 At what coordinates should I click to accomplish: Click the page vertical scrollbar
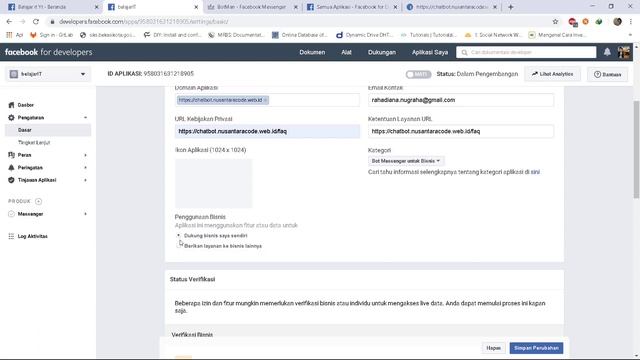click(x=636, y=149)
